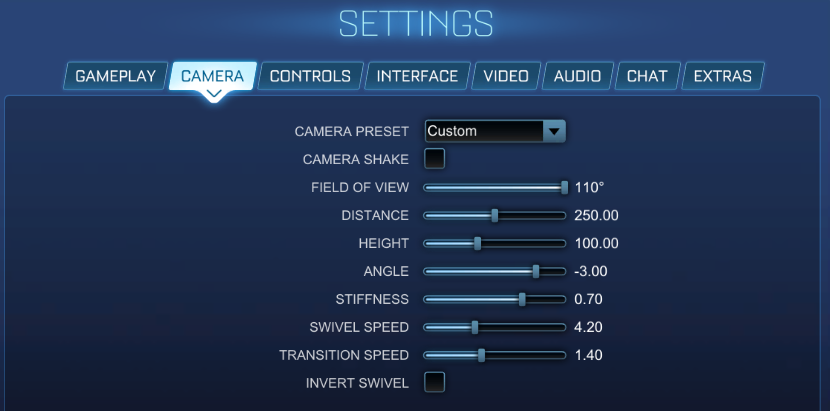Switch to the Extras tab
Viewport: 830px width, 411px height.
(722, 76)
